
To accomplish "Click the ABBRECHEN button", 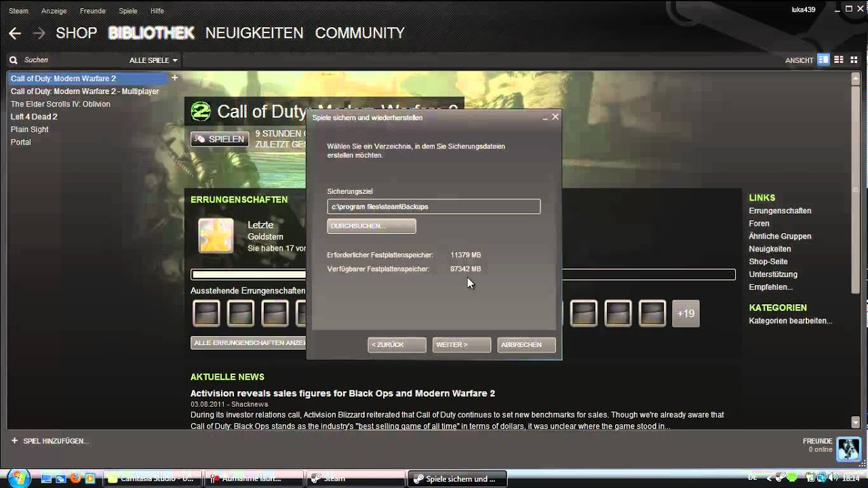I will [x=526, y=345].
